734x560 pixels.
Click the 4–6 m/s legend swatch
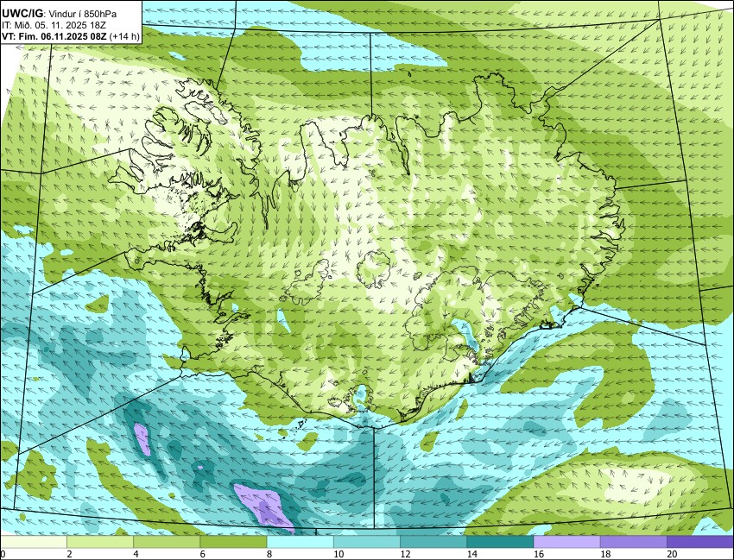[167, 542]
